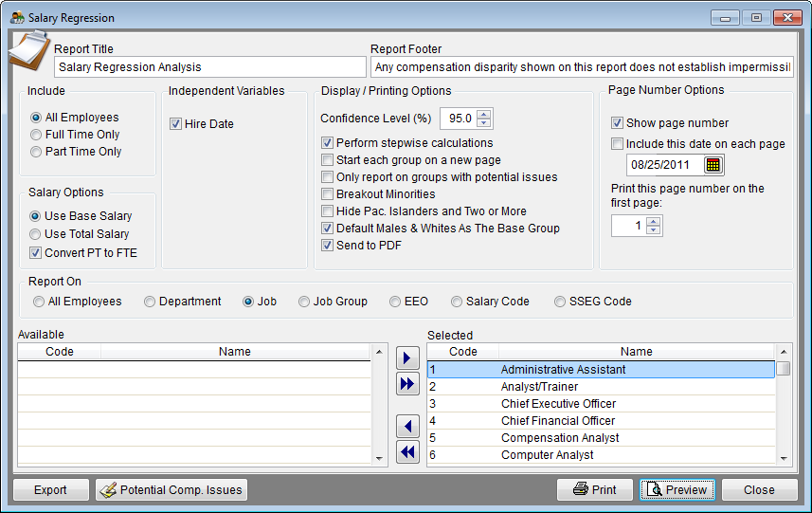Image resolution: width=812 pixels, height=513 pixels.
Task: Click the Export button
Action: (51, 489)
